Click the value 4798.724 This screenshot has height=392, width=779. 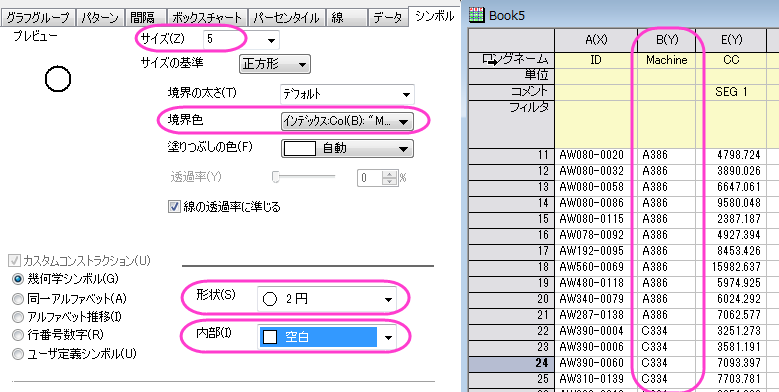pyautogui.click(x=731, y=155)
